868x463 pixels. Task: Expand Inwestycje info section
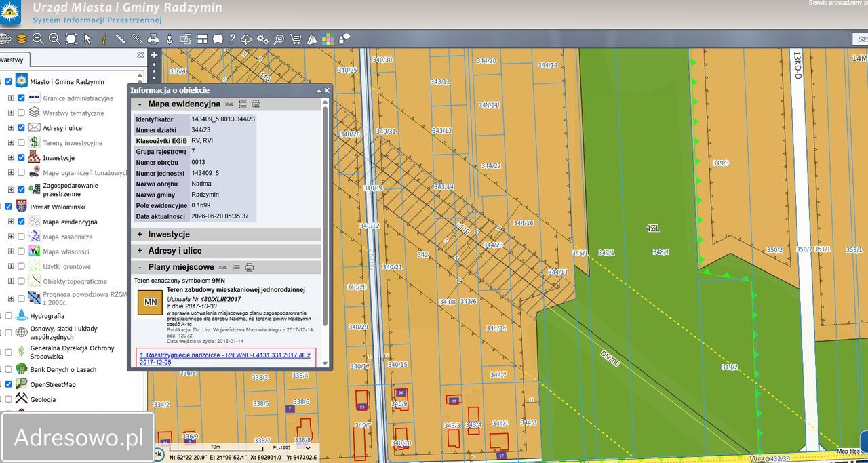coord(140,235)
